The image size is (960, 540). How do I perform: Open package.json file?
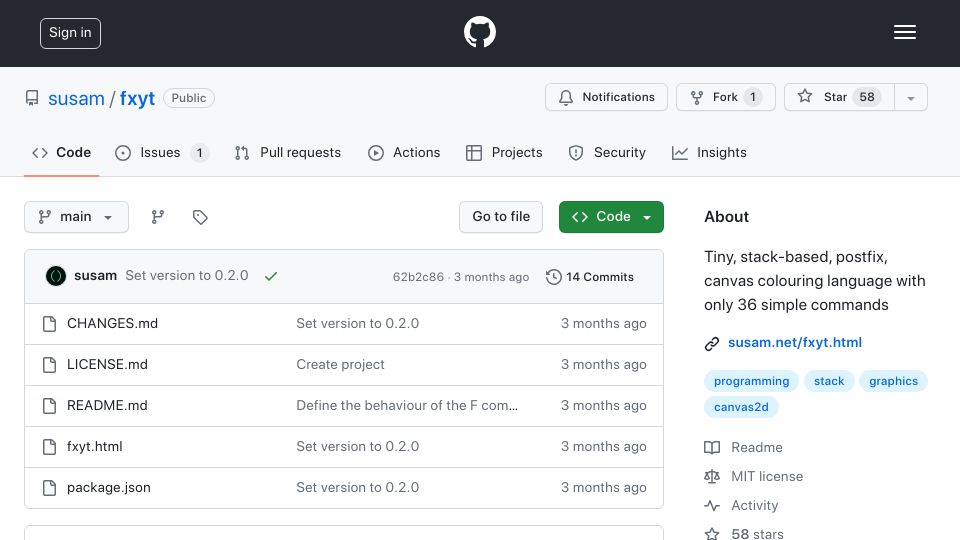coord(108,487)
